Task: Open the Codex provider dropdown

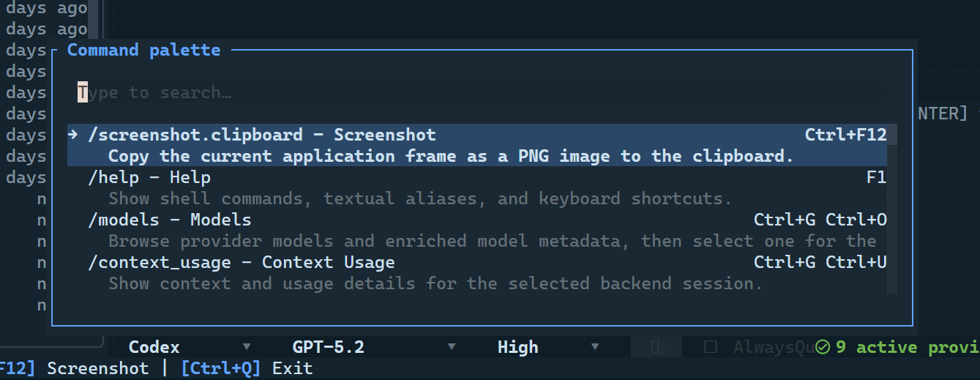Action: pos(190,347)
